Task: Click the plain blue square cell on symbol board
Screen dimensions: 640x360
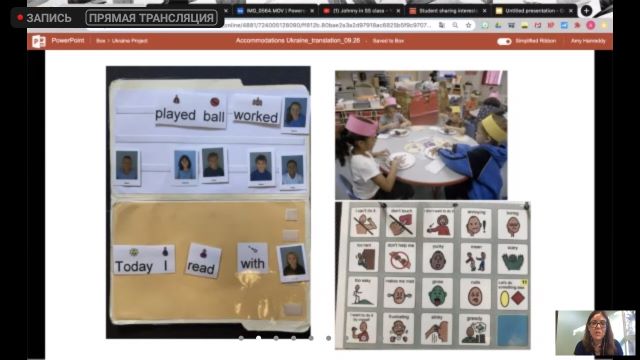Action: click(x=513, y=330)
